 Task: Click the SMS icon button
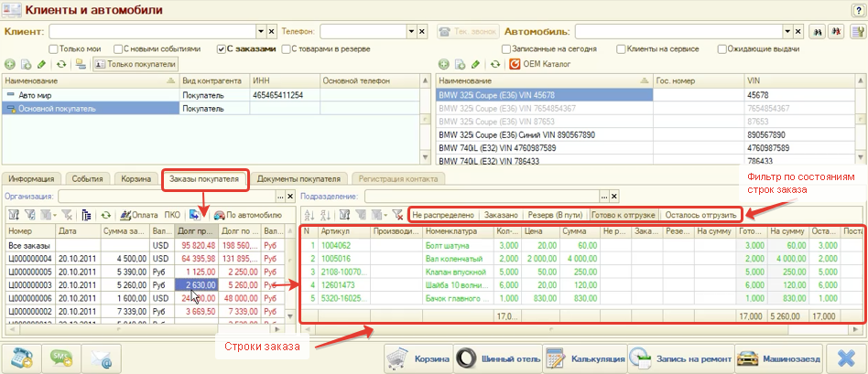[61, 359]
